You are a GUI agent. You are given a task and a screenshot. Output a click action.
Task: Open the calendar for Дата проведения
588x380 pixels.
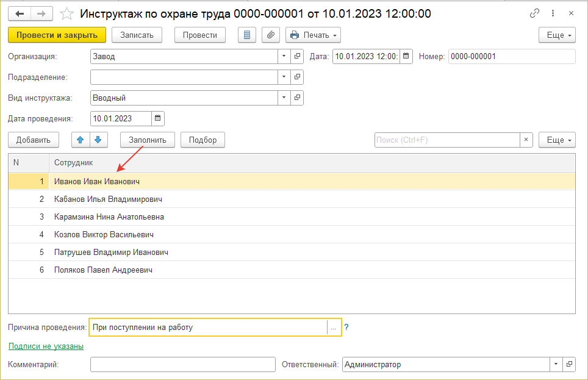click(x=158, y=118)
